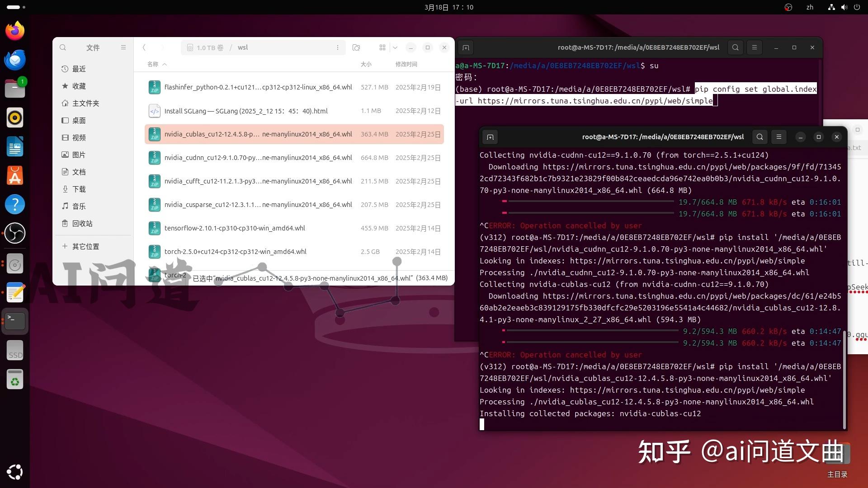Image resolution: width=868 pixels, height=488 pixels.
Task: Click the search icon in the Files window
Action: (63, 47)
